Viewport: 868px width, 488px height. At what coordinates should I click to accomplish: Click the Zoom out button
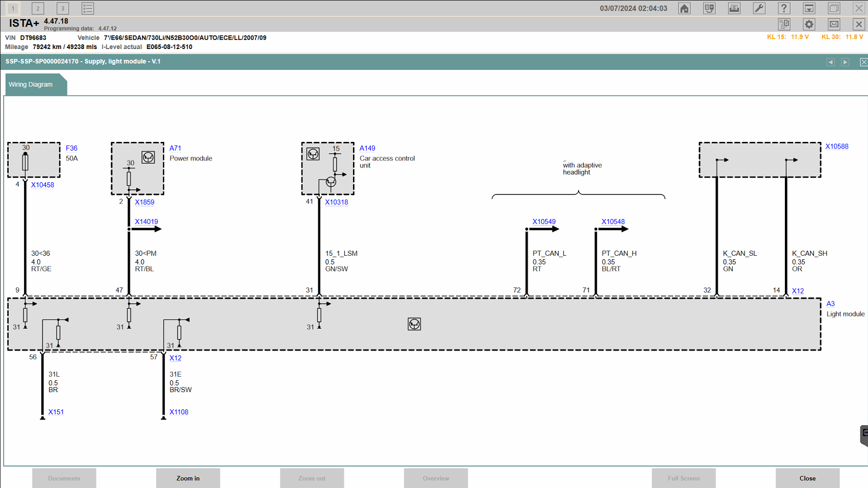click(x=312, y=478)
